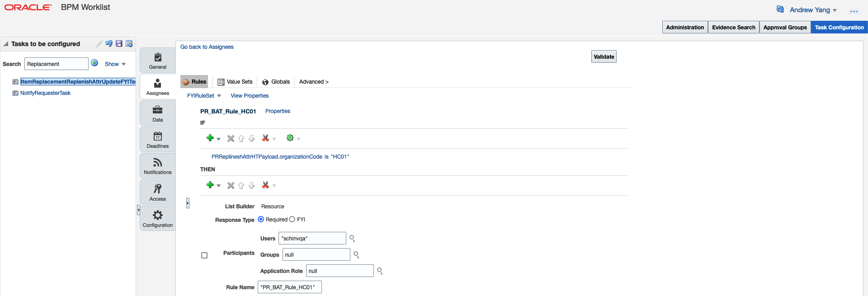Run search with the blue play icon

click(94, 63)
